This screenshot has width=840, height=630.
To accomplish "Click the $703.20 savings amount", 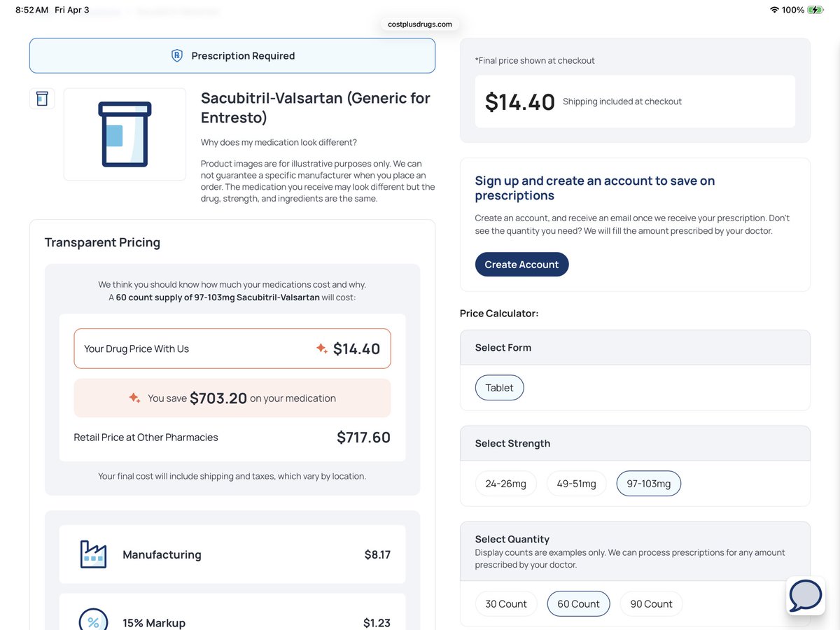I will click(218, 398).
